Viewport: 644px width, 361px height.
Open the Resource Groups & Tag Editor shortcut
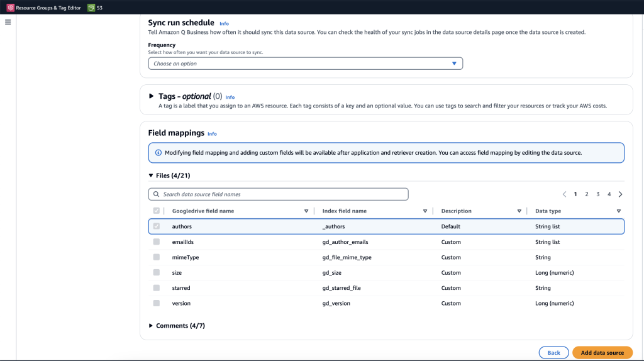point(43,8)
